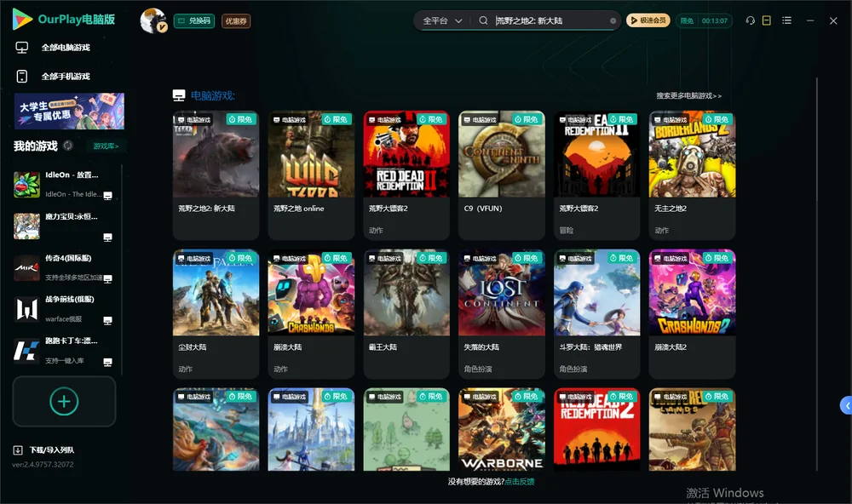Image resolution: width=852 pixels, height=504 pixels.
Task: Click the OurPlay logo
Action: pyautogui.click(x=64, y=20)
